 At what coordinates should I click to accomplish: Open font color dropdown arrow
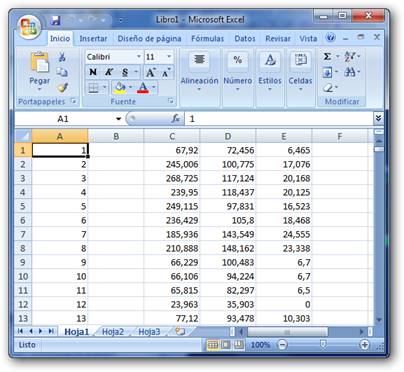pyautogui.click(x=154, y=88)
